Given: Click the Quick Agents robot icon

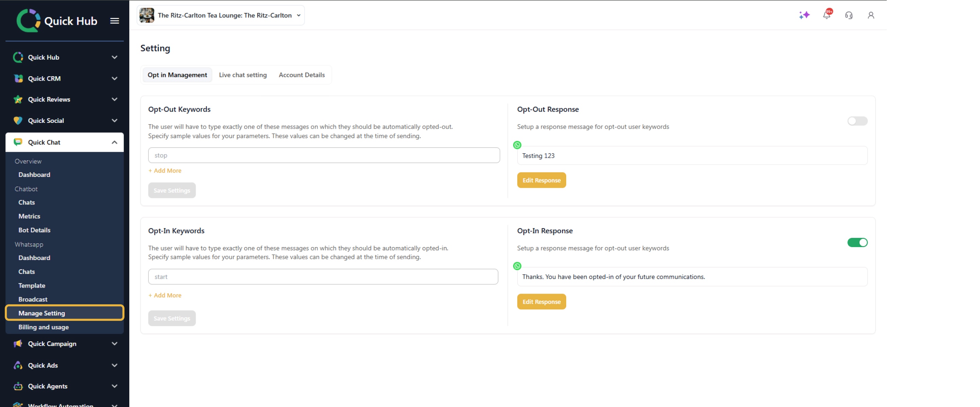Looking at the screenshot, I should click(x=18, y=386).
